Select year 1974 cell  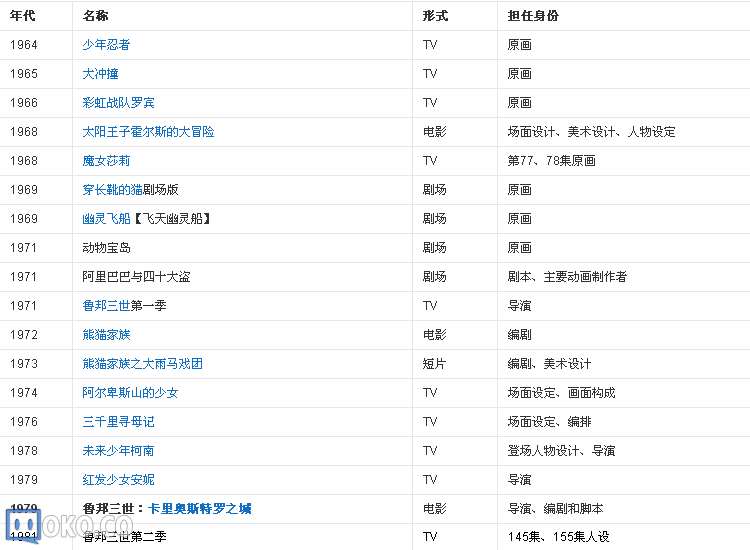pos(24,393)
